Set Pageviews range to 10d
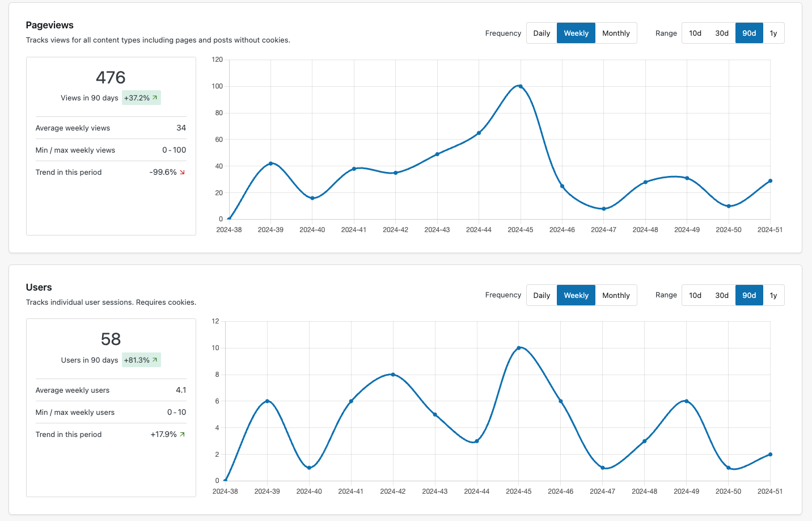The height and width of the screenshot is (521, 812). 695,33
